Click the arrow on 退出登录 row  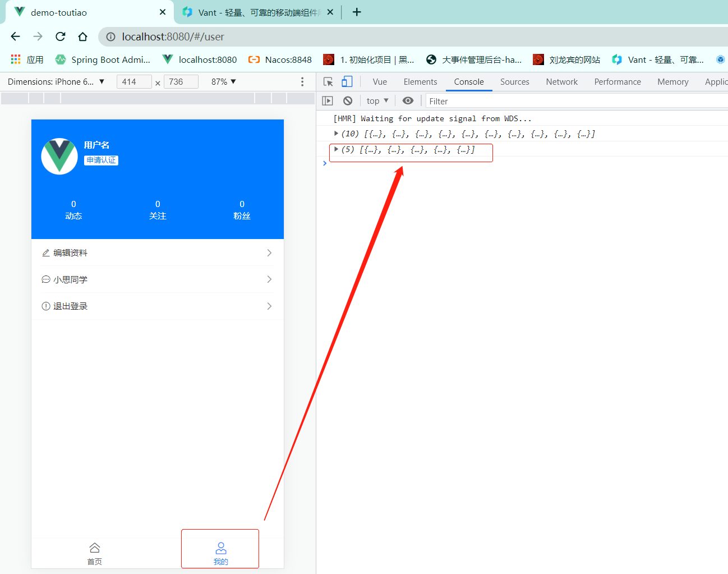point(270,306)
